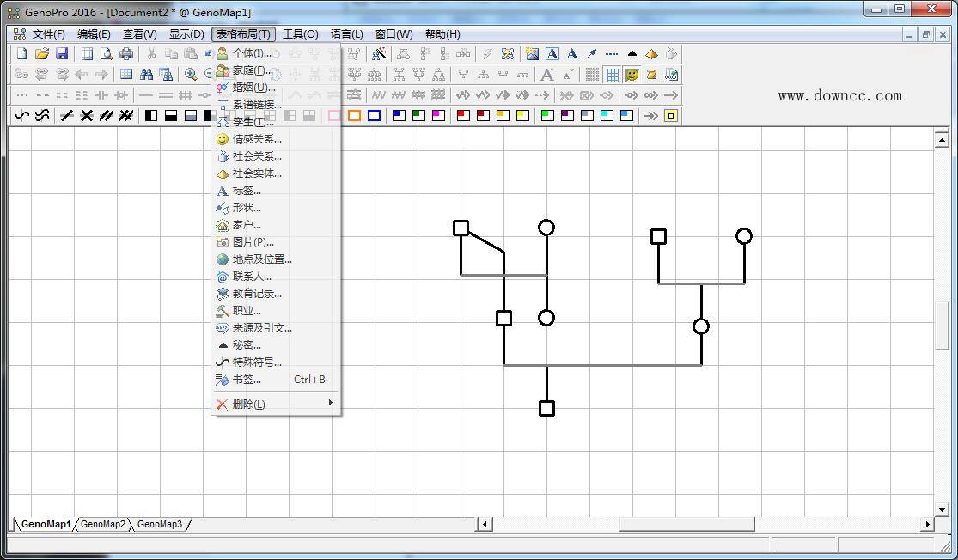Click the insert picture icon
This screenshot has width=958, height=560.
[531, 53]
